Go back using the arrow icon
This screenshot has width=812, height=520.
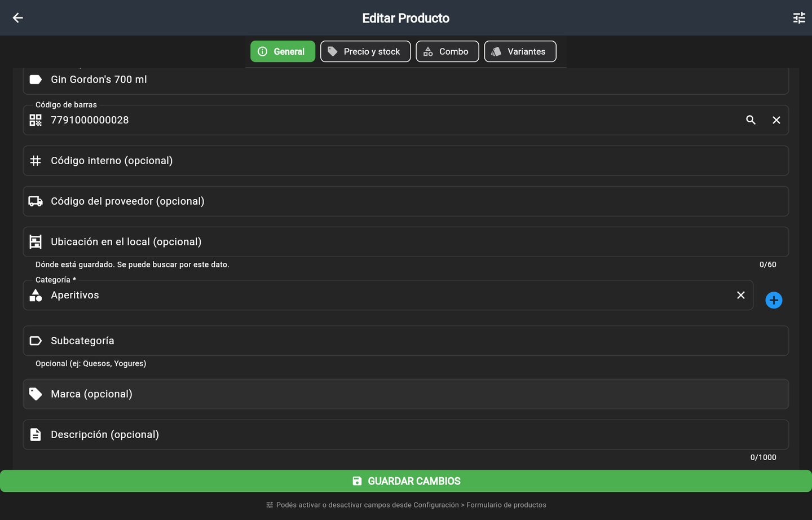(x=18, y=18)
